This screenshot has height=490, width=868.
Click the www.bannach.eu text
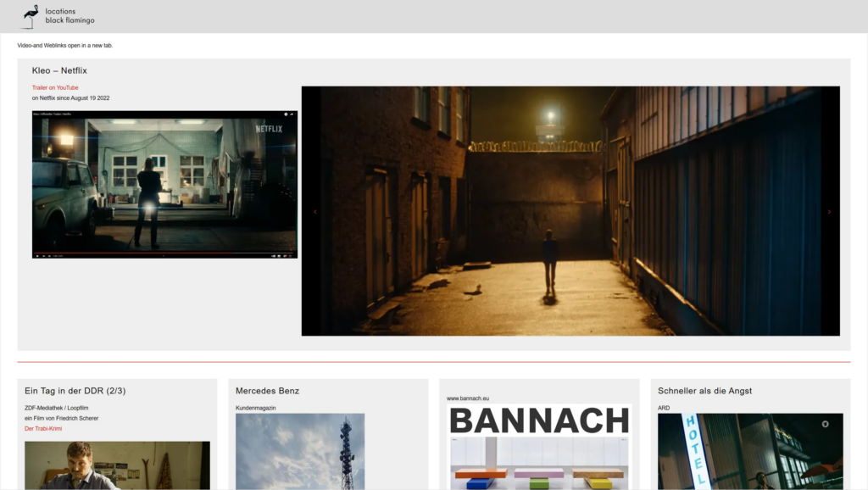pos(468,398)
